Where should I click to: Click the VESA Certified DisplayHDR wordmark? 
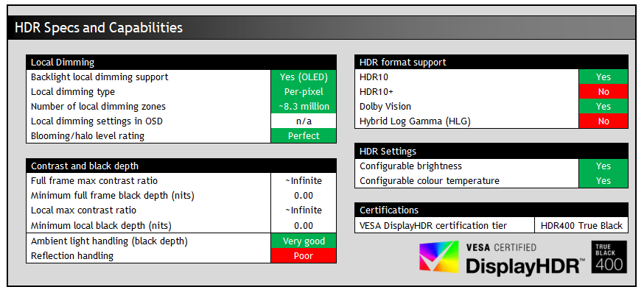(525, 259)
